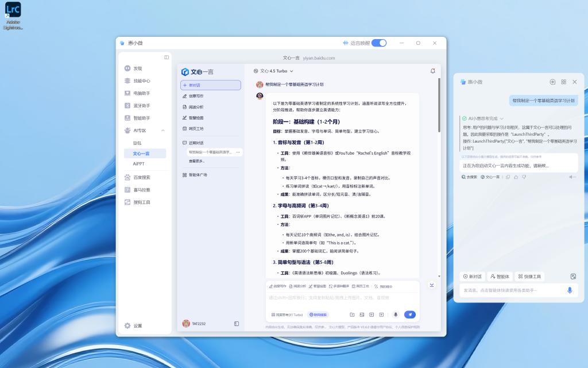
Task: Play reply aloud with the speaker icon
Action: 571,177
